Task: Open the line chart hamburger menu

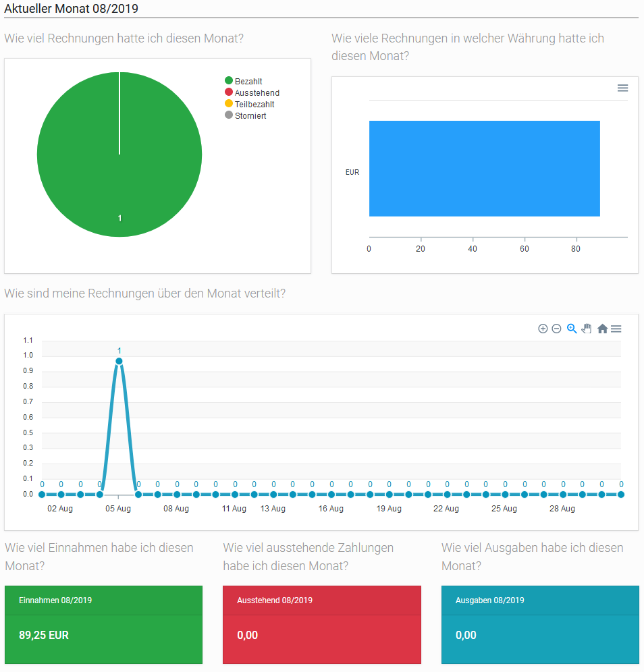Action: coord(616,329)
